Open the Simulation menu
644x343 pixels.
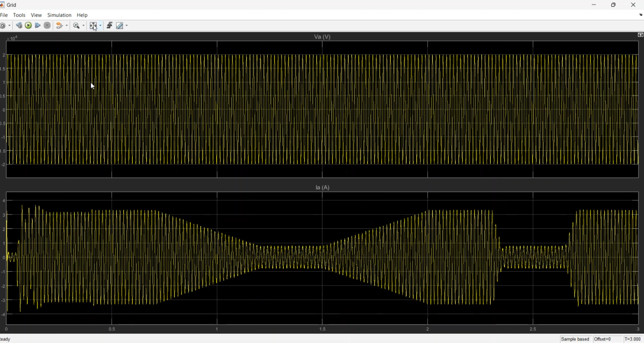(59, 15)
